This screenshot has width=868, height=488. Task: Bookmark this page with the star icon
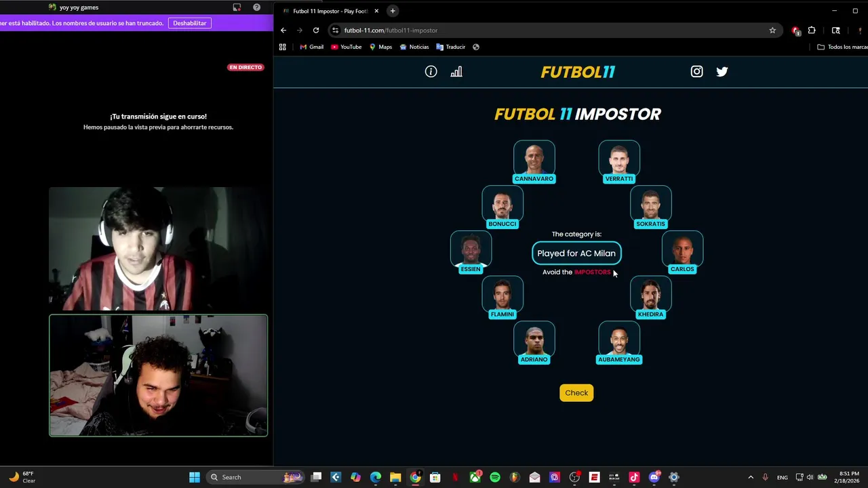coord(772,30)
